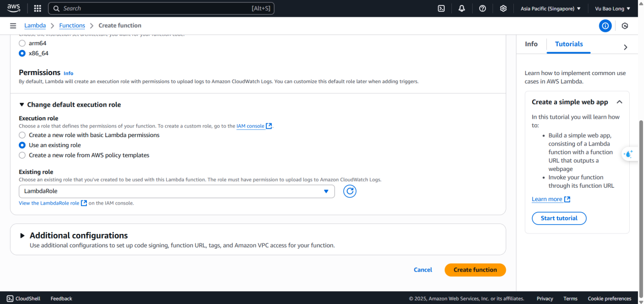Click Cancel
644x304 pixels.
[x=423, y=270]
